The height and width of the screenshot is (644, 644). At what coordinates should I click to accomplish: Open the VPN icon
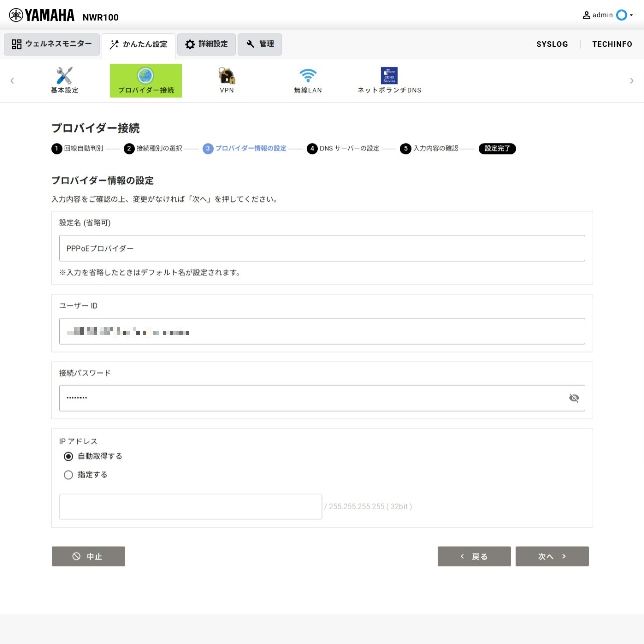[x=227, y=76]
